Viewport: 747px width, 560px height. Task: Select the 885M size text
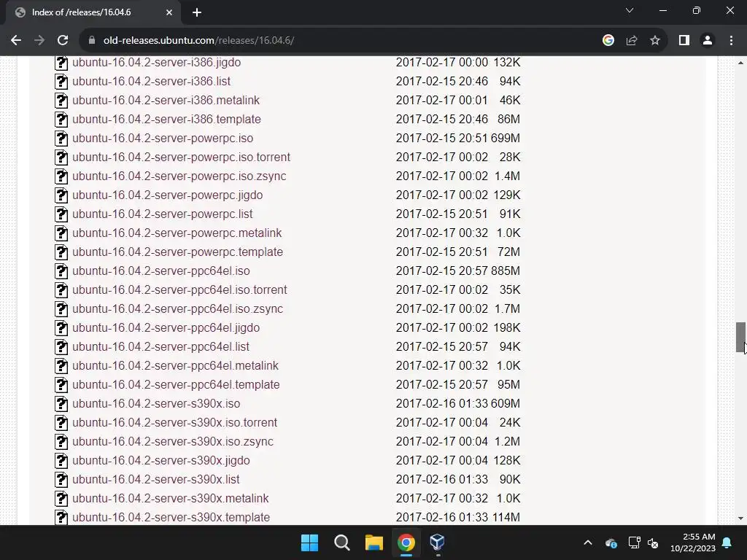(x=506, y=271)
